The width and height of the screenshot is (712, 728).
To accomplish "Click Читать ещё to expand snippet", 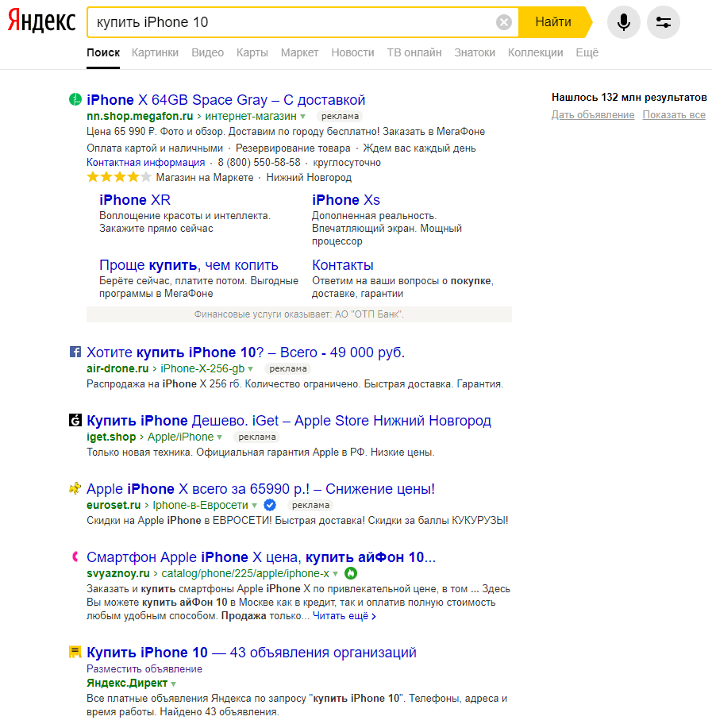I will (344, 616).
